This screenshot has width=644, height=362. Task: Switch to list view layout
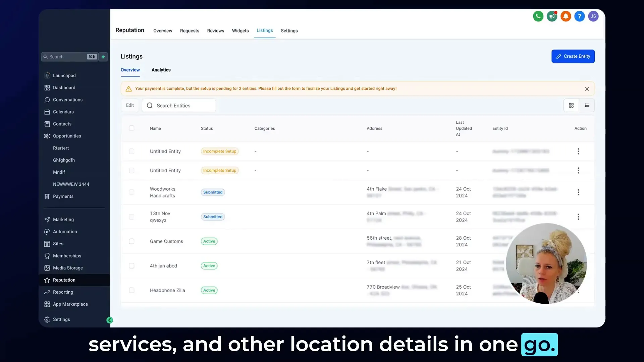(587, 105)
